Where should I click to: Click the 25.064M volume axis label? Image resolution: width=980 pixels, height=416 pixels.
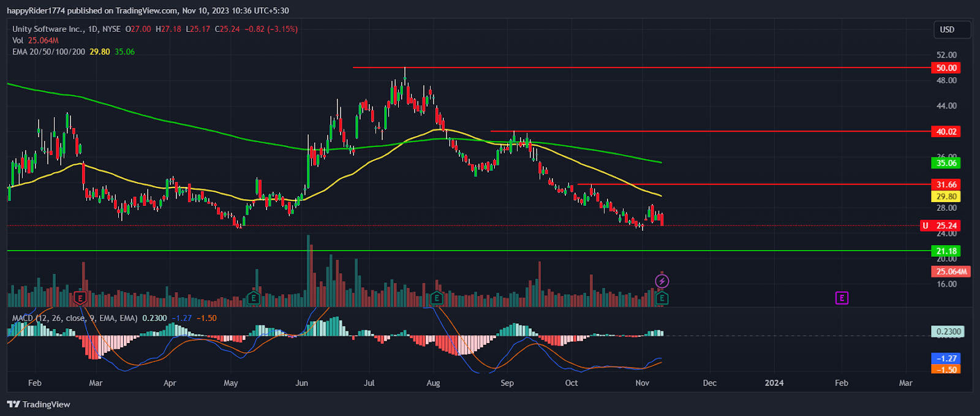point(951,271)
